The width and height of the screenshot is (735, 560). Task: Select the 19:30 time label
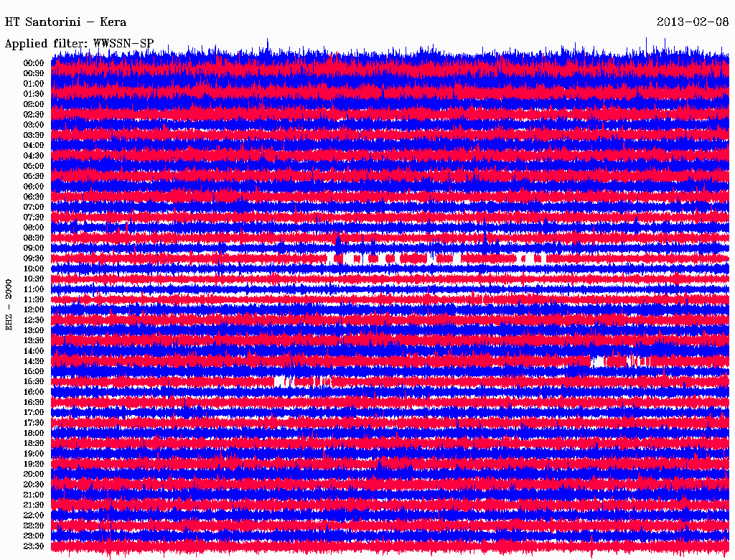point(34,465)
